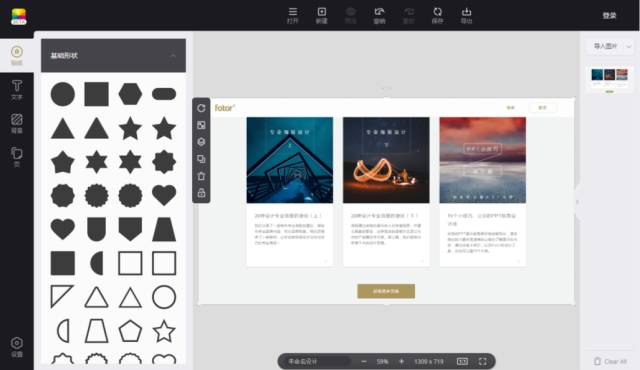Delete the selected element with the trash icon
Image resolution: width=640 pixels, height=370 pixels.
[201, 176]
